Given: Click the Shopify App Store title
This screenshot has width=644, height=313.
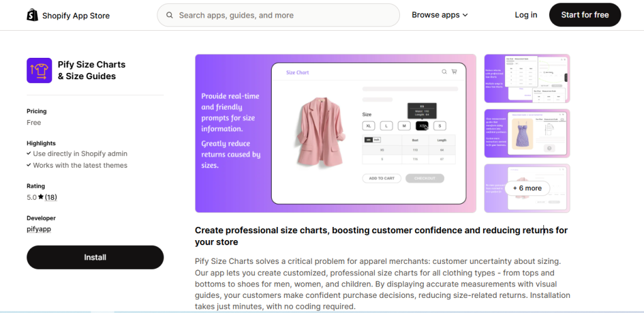Looking at the screenshot, I should [x=76, y=16].
